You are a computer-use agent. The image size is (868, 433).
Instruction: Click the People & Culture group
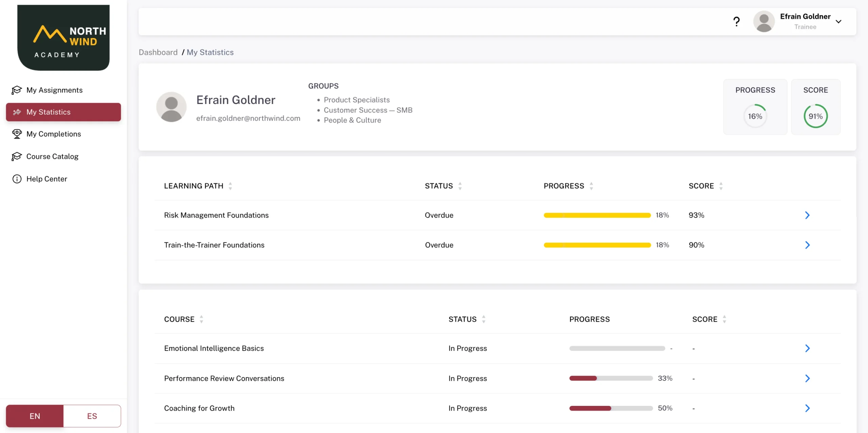352,120
